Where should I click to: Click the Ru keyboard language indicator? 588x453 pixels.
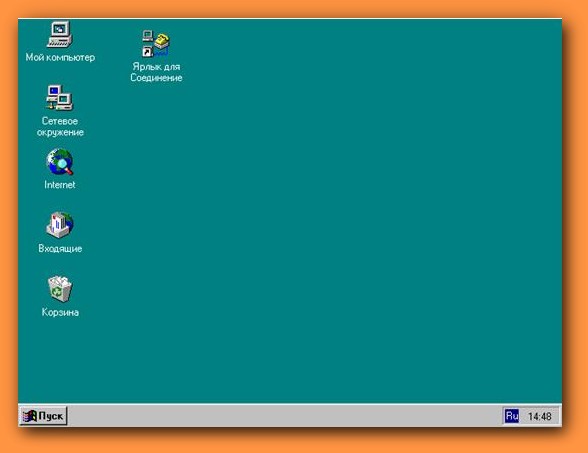pyautogui.click(x=512, y=416)
